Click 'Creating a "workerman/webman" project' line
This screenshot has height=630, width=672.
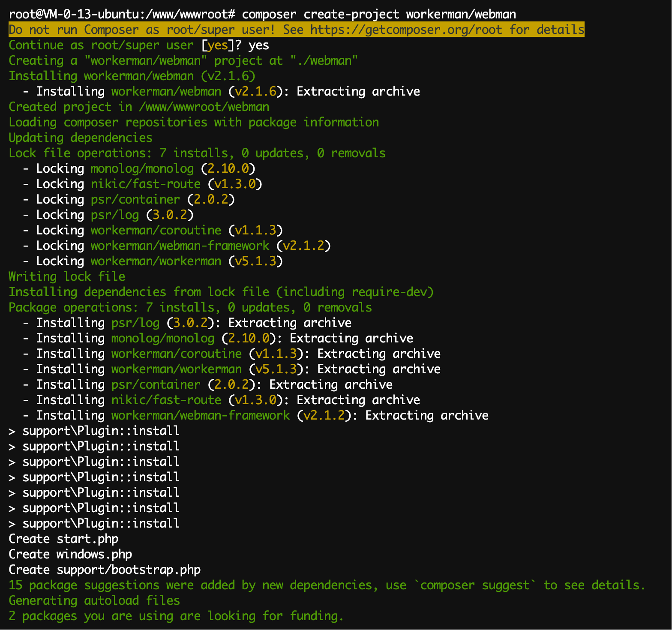point(183,61)
